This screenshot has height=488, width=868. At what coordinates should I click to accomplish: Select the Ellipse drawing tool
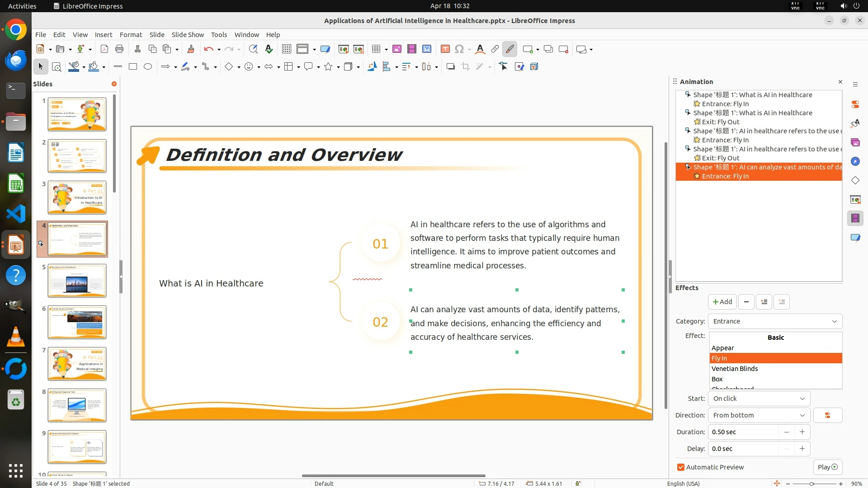[x=148, y=67]
